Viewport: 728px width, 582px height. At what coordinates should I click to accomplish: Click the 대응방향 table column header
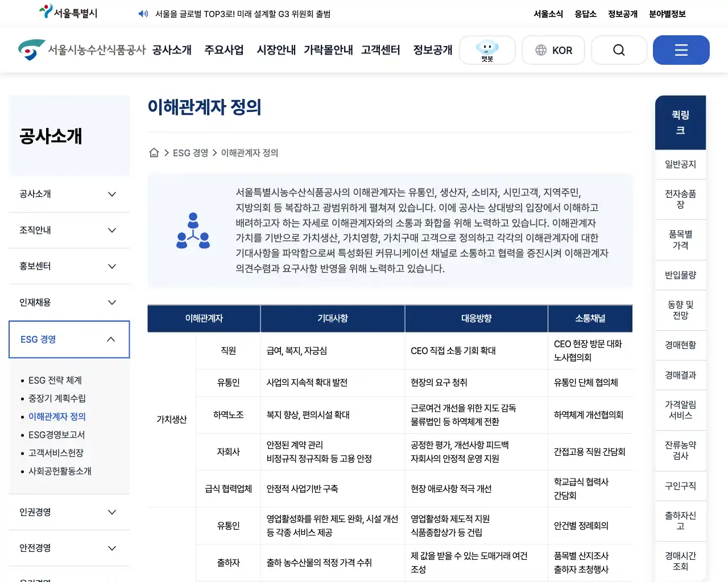coord(477,318)
